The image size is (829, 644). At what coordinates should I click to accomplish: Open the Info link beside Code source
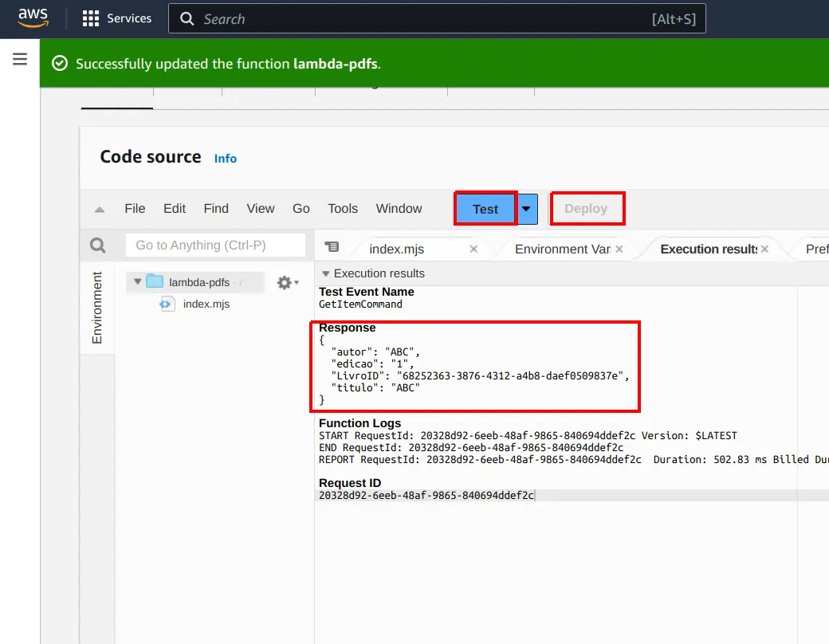[226, 159]
